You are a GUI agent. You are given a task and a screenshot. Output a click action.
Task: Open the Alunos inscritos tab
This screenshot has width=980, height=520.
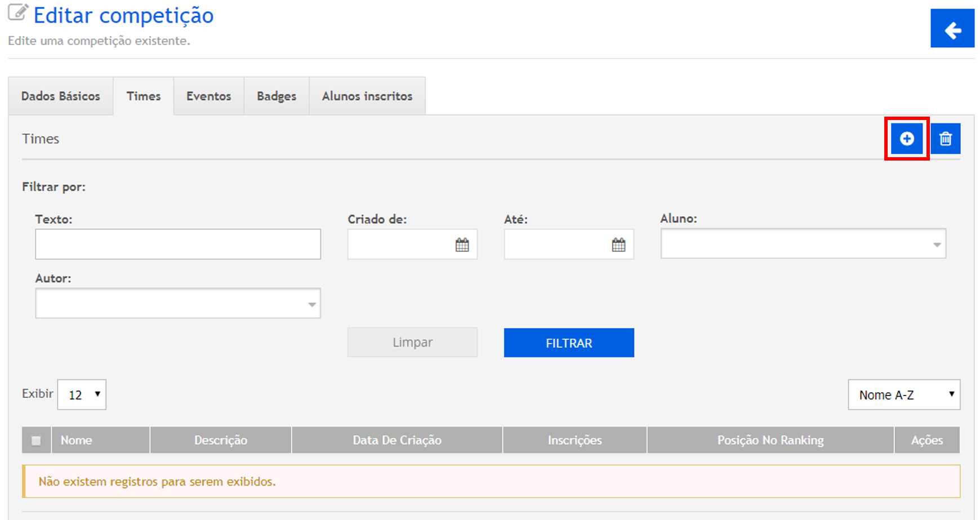(x=367, y=96)
